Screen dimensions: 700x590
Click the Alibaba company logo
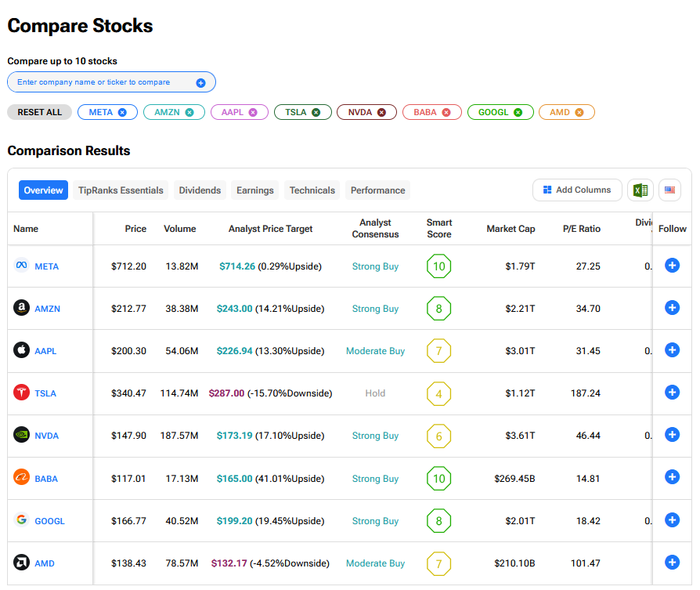click(21, 477)
